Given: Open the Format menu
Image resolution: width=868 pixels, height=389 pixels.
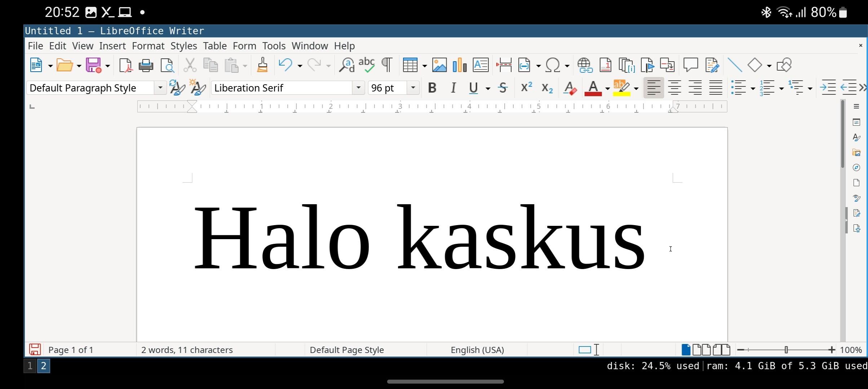Looking at the screenshot, I should (x=148, y=46).
